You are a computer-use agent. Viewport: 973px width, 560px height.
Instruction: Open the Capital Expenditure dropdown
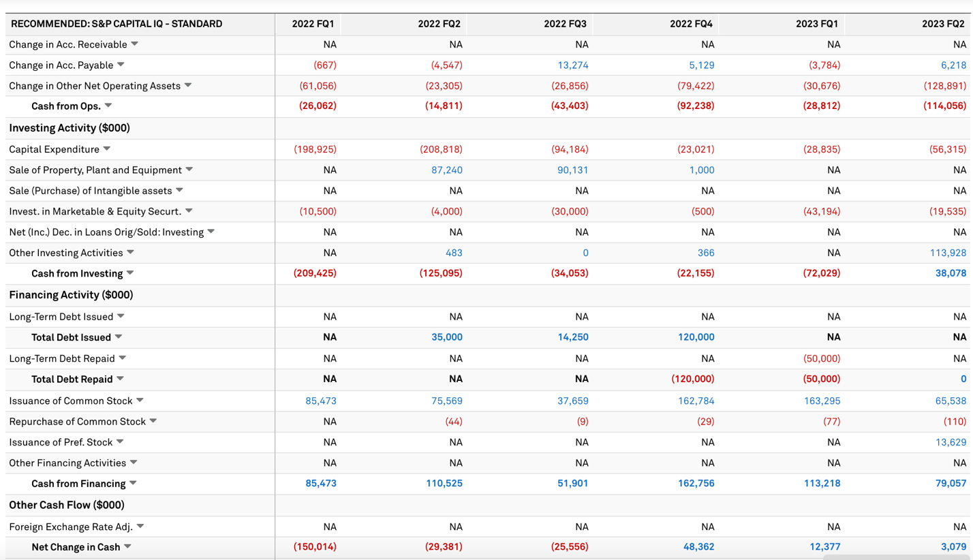pyautogui.click(x=105, y=149)
